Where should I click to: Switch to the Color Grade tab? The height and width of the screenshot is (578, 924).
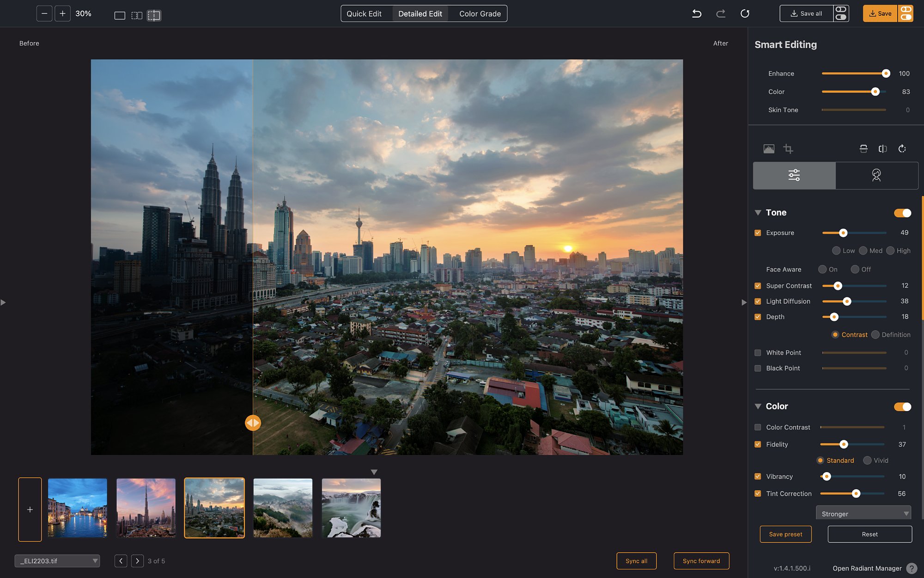pyautogui.click(x=480, y=13)
